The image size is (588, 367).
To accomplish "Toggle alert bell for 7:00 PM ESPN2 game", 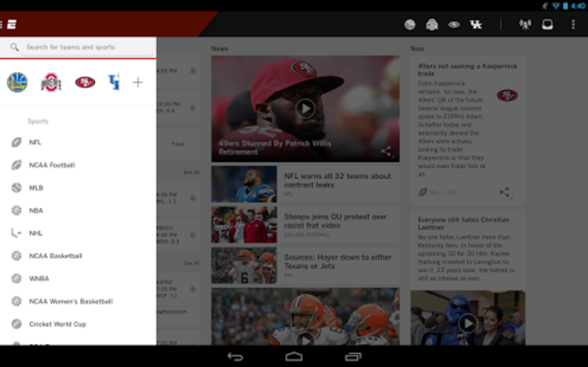I will click(193, 289).
